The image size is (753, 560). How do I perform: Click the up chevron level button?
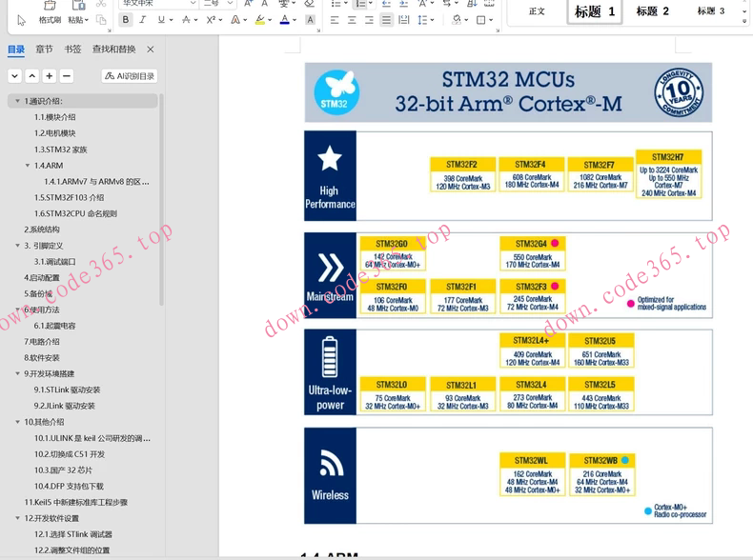[x=31, y=76]
